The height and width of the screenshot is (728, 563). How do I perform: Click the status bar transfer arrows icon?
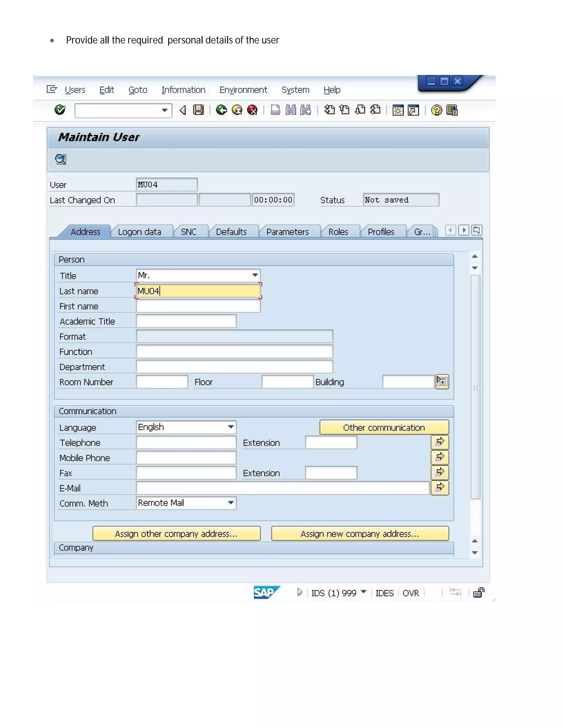click(456, 592)
